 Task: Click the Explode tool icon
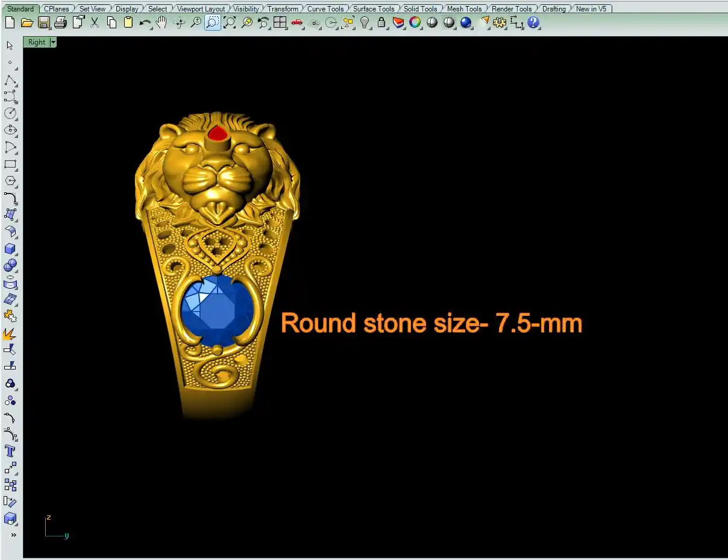click(x=10, y=333)
